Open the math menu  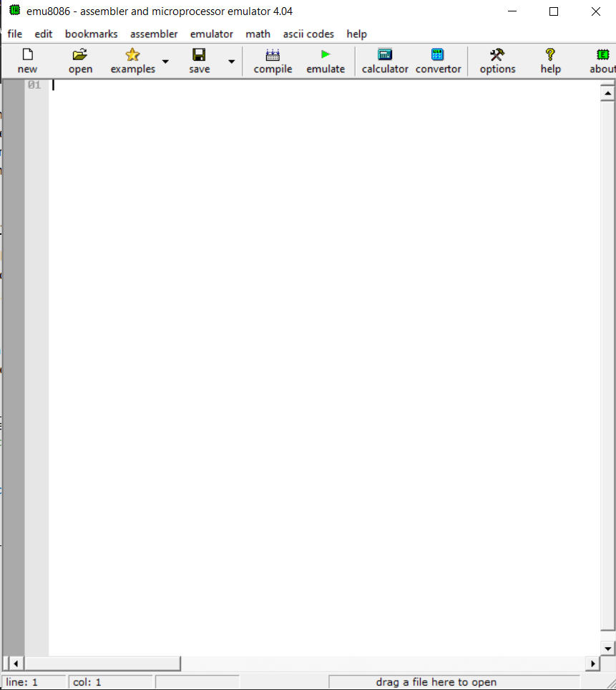[x=258, y=34]
